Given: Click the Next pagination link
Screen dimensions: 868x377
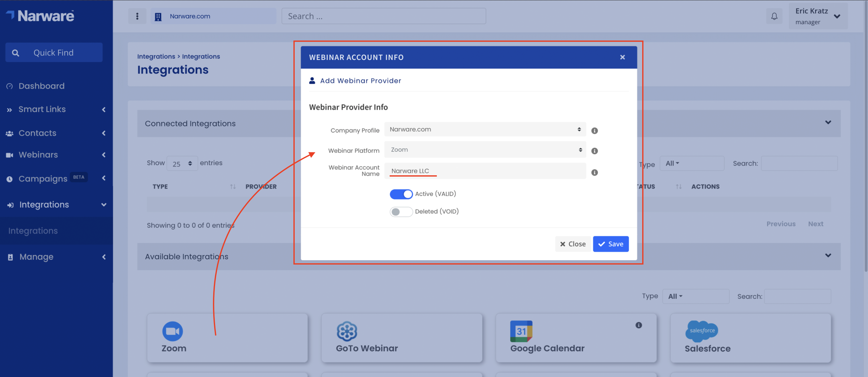Looking at the screenshot, I should (x=815, y=224).
